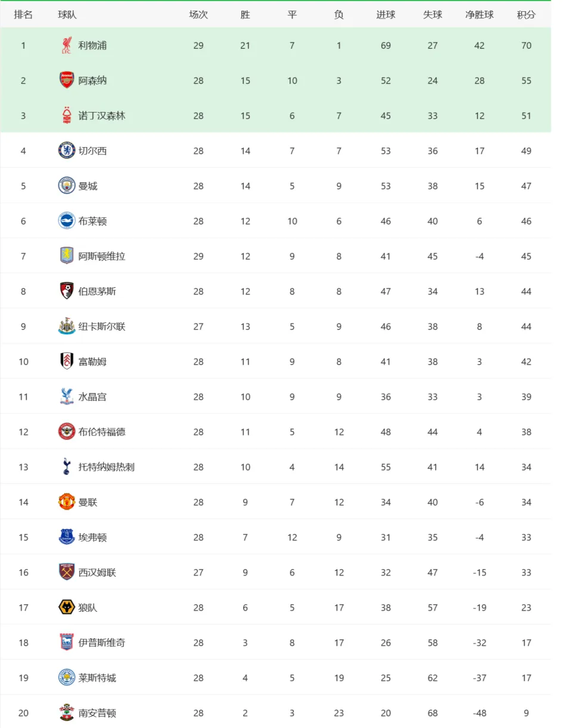The height and width of the screenshot is (728, 572).
Task: Open the 布伦特福德 team name link
Action: [102, 432]
